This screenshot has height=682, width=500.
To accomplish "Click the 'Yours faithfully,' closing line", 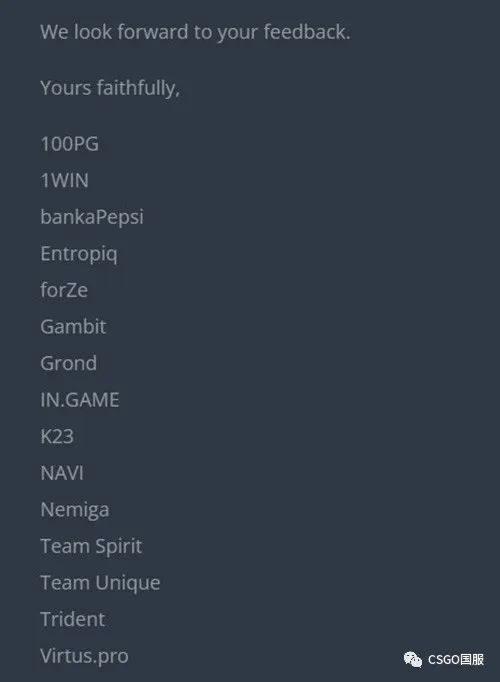I will click(110, 88).
